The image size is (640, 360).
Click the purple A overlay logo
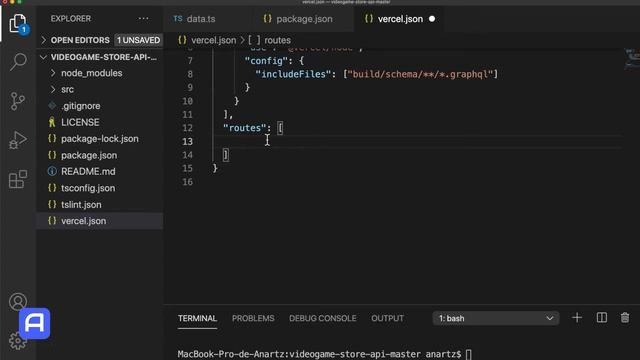34,323
